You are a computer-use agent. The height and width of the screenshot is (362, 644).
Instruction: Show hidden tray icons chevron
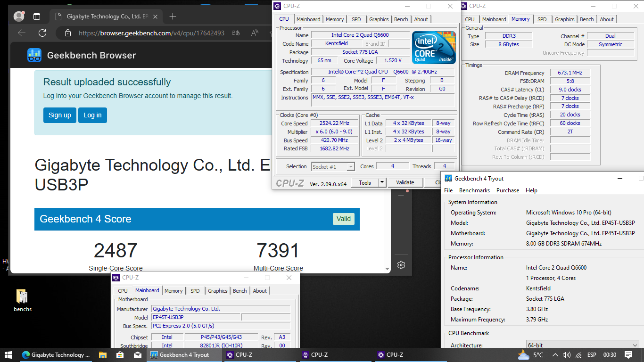pos(555,355)
